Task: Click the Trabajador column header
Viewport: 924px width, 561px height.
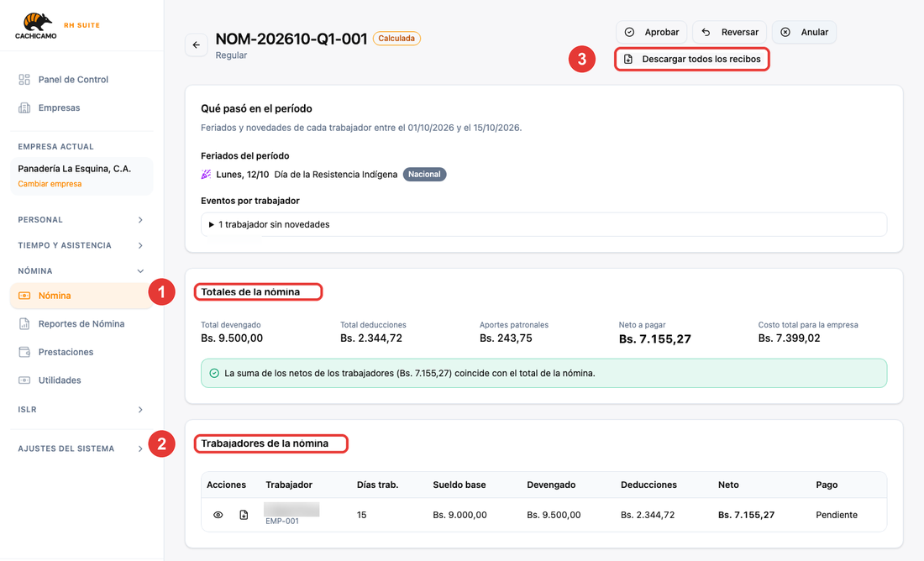Action: pos(289,485)
